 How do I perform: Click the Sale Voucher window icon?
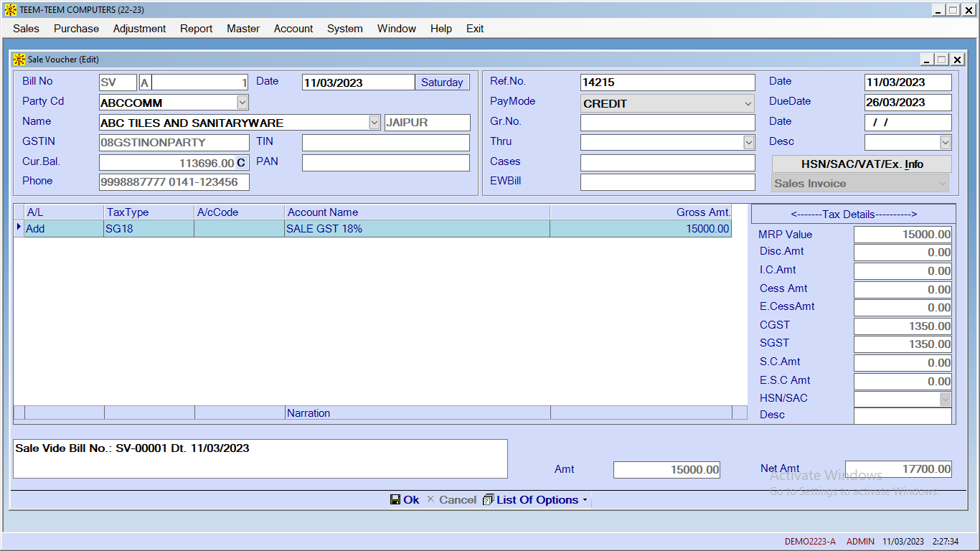tap(20, 60)
